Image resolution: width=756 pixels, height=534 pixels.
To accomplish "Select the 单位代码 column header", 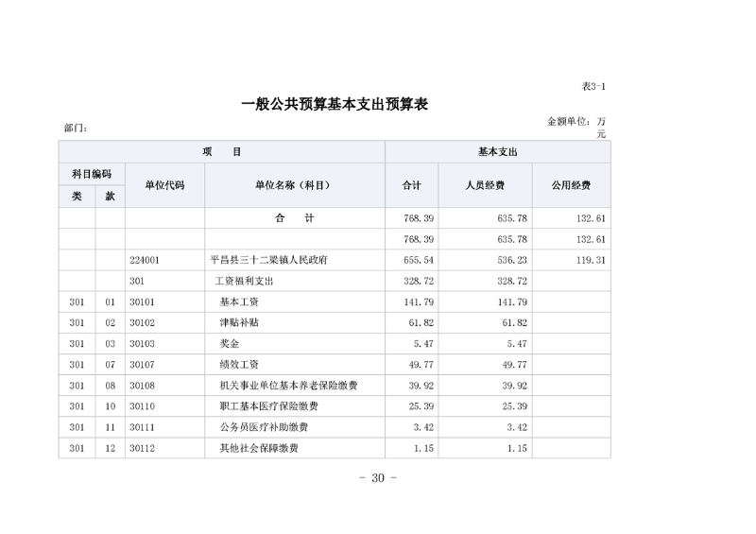I will coord(164,185).
